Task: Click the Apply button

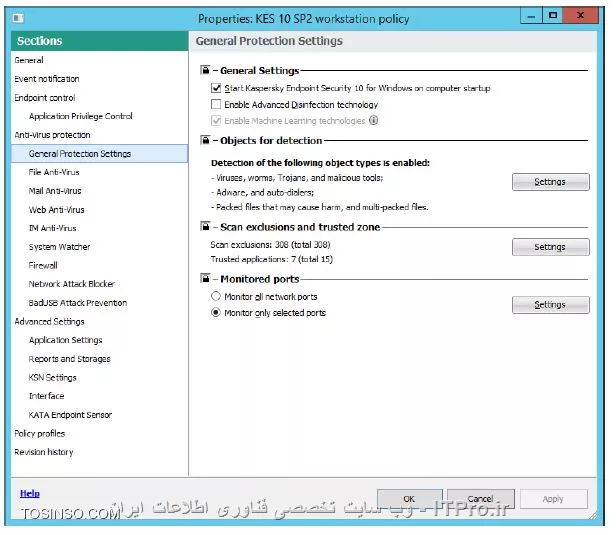Action: [554, 499]
